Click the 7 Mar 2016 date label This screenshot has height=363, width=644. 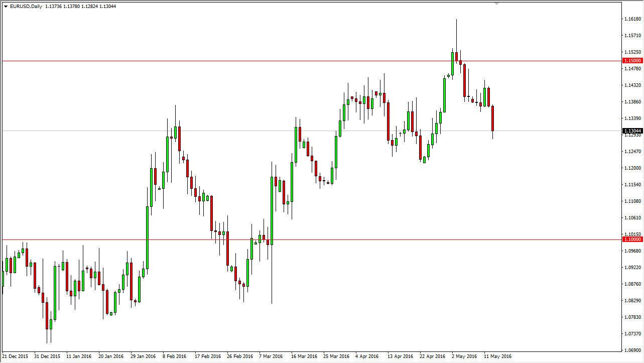tap(271, 355)
